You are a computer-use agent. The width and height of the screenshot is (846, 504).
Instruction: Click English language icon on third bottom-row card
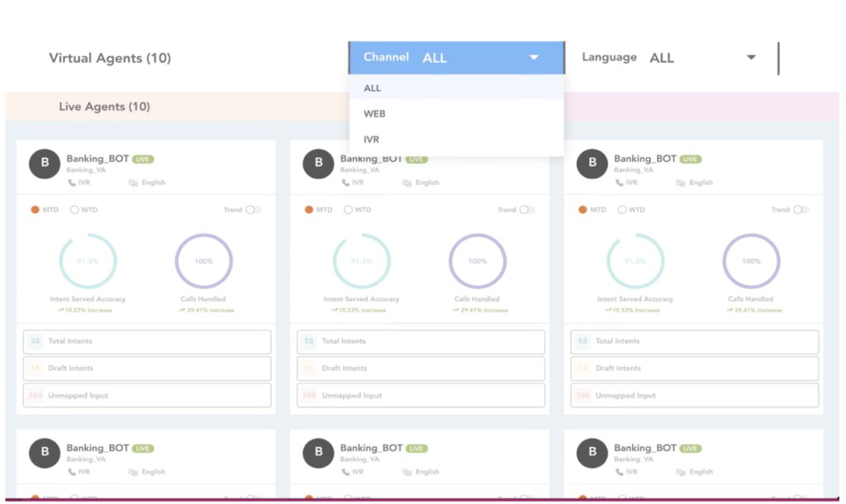pyautogui.click(x=681, y=472)
